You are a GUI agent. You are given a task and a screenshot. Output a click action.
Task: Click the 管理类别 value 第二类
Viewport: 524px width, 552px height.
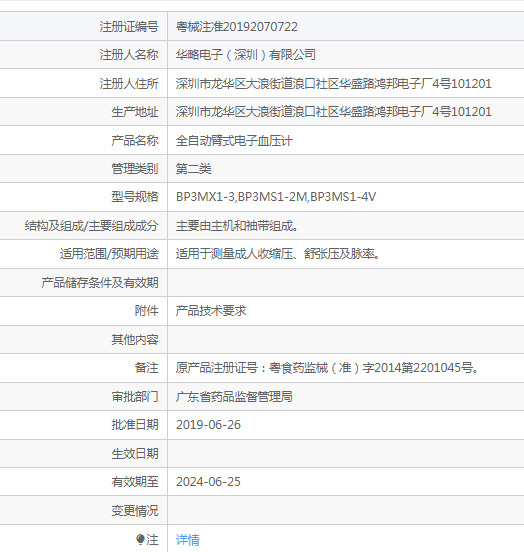(x=193, y=169)
